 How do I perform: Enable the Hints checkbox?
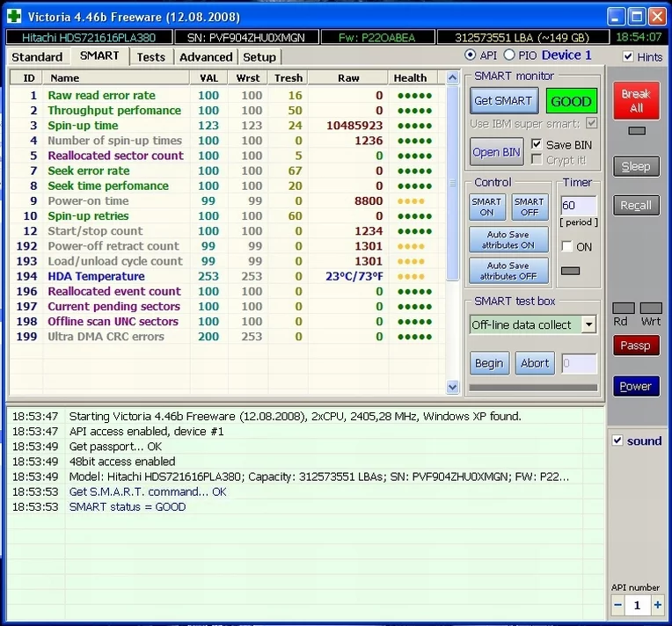tap(628, 56)
